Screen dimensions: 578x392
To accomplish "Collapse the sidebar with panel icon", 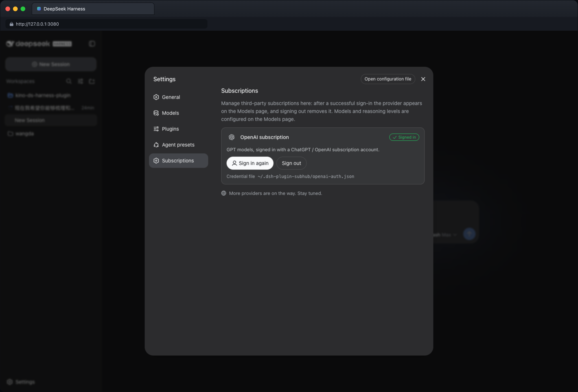I will point(92,44).
